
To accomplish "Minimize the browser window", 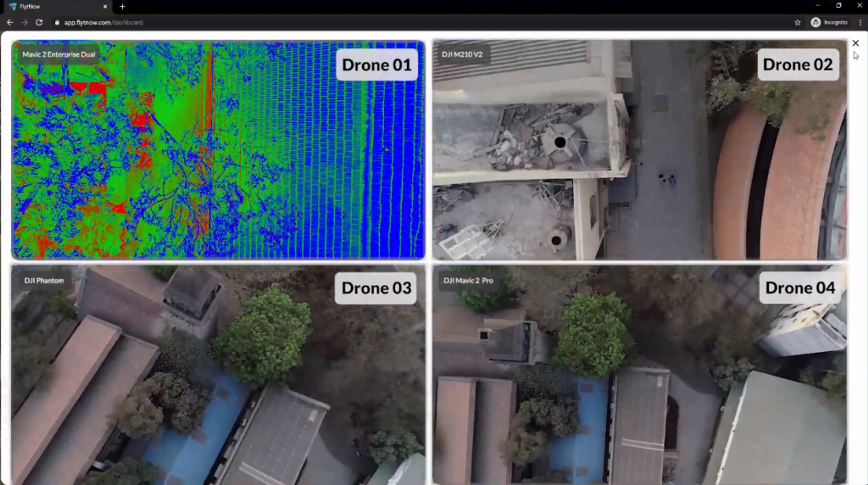I will click(x=818, y=6).
